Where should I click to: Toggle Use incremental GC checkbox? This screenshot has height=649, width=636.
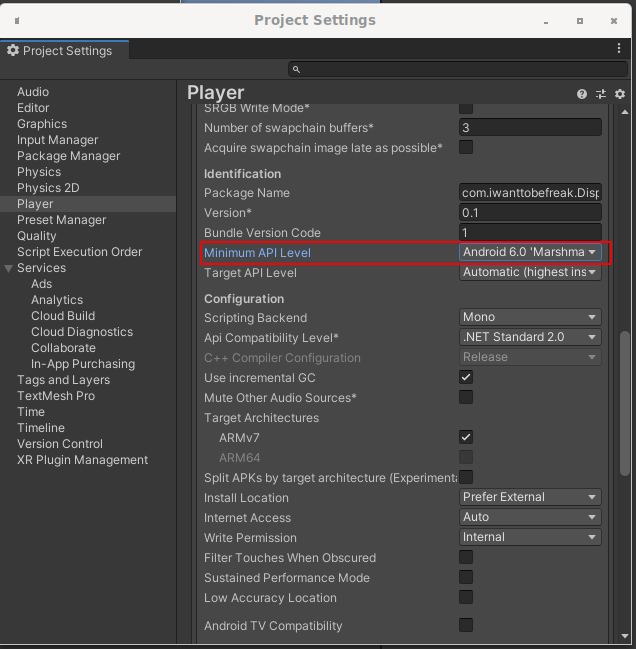[466, 377]
